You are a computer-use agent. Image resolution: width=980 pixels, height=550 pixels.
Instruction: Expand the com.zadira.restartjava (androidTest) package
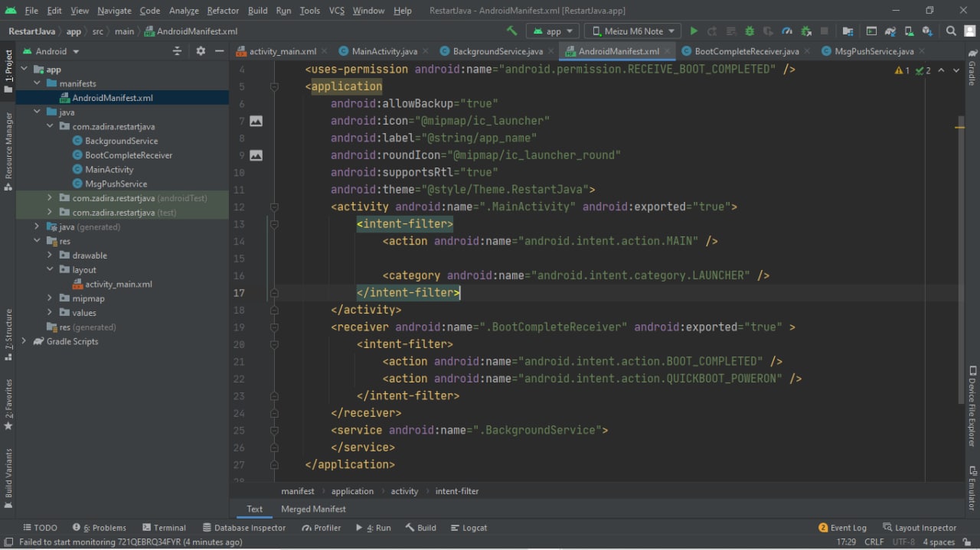point(50,198)
